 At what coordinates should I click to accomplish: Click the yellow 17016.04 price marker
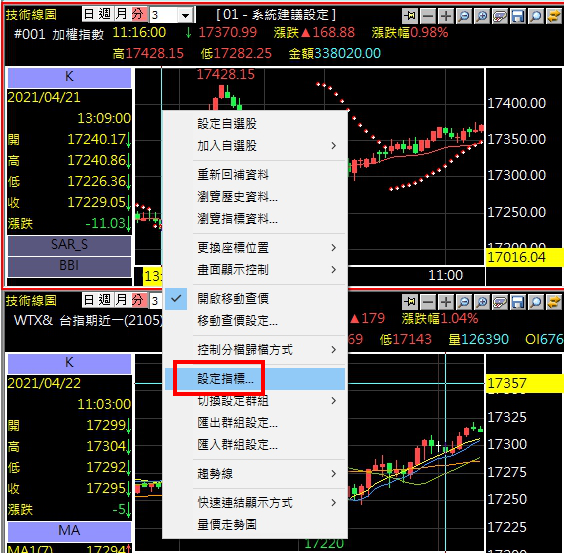(524, 258)
